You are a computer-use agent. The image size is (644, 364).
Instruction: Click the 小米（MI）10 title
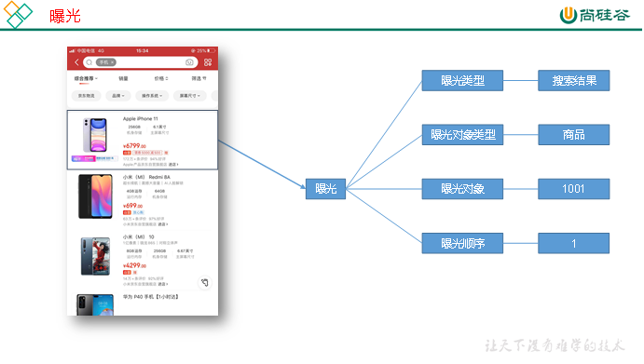(139, 237)
